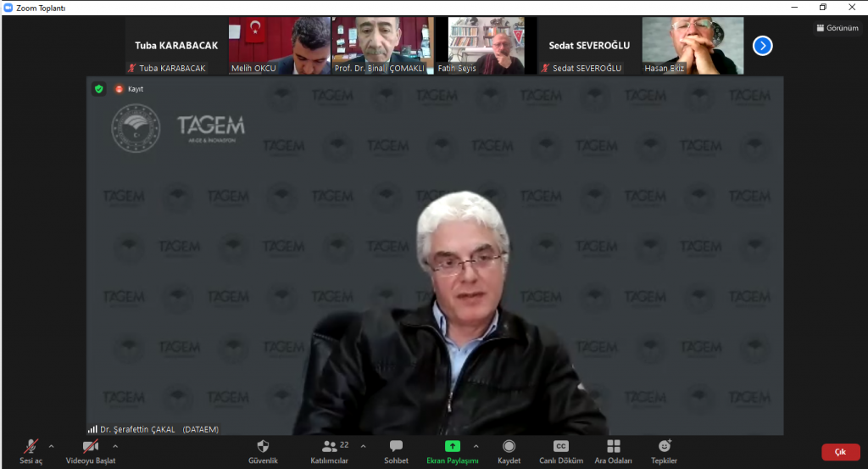Open the Görünüm view menu
The image size is (868, 469).
tap(837, 28)
